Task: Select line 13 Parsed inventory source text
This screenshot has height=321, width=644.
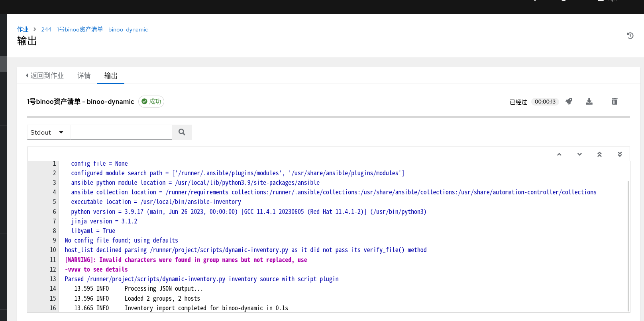Action: point(202,279)
